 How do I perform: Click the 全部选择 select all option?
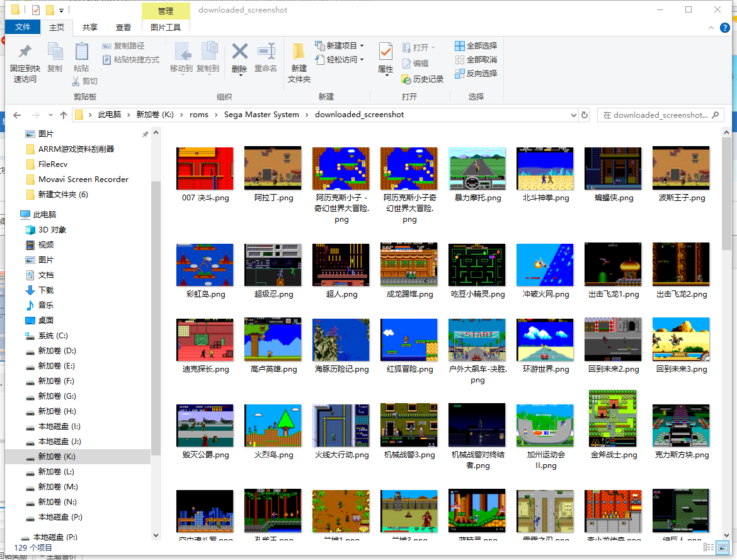point(476,46)
